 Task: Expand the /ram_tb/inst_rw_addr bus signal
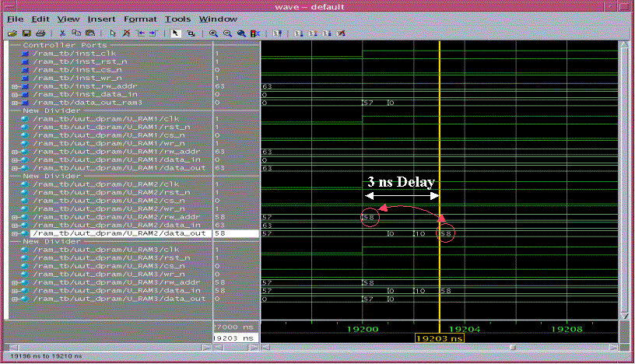point(14,86)
